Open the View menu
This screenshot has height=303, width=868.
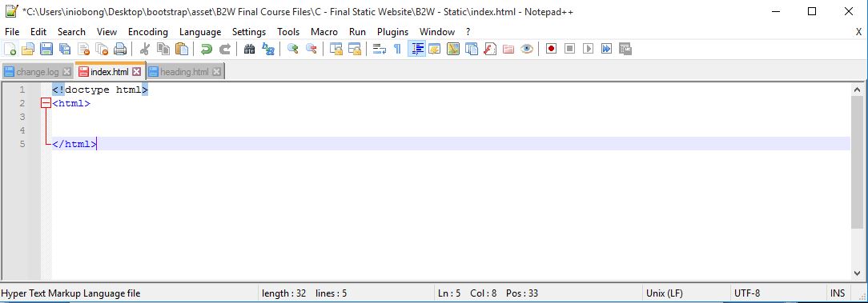(x=106, y=32)
